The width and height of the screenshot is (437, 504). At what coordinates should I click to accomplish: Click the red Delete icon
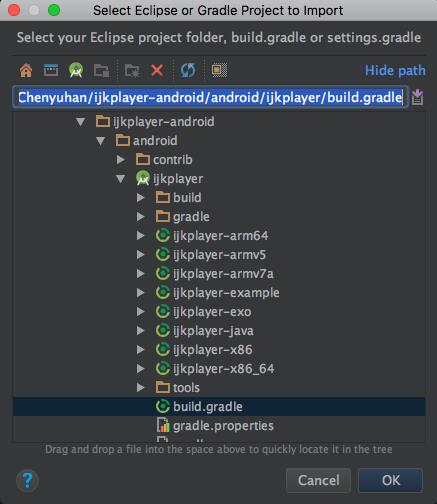tap(157, 70)
